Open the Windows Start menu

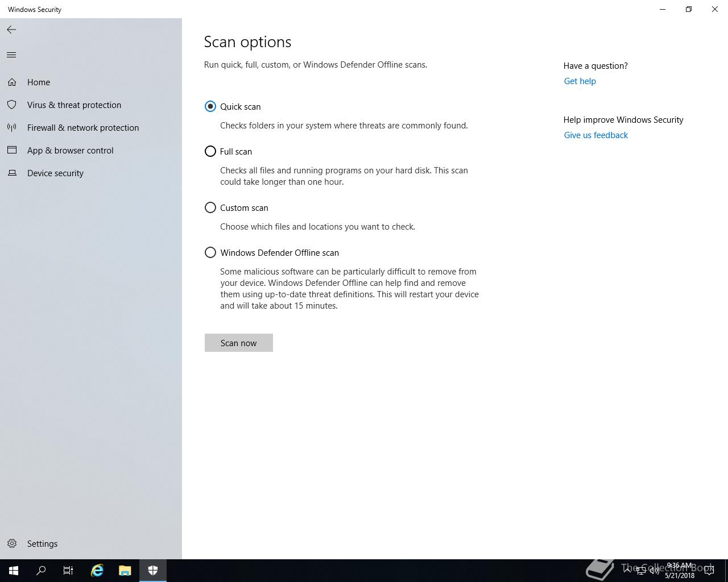click(14, 571)
